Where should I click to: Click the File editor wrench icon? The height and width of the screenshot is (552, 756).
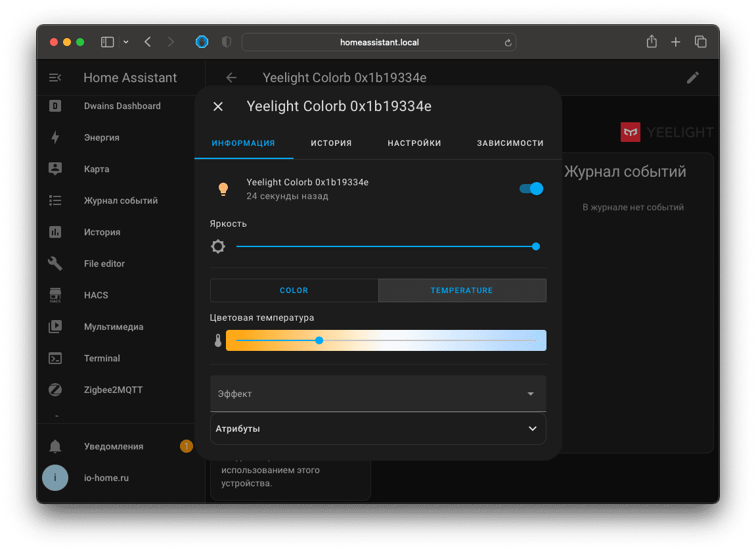pyautogui.click(x=55, y=264)
